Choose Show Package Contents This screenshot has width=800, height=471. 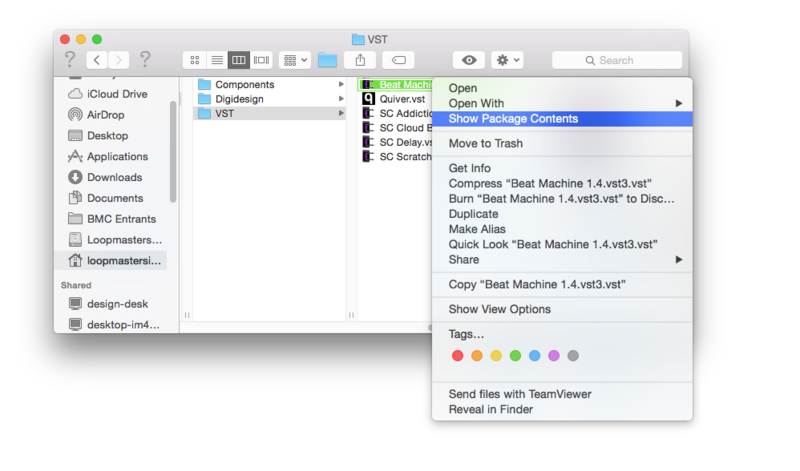(562, 119)
